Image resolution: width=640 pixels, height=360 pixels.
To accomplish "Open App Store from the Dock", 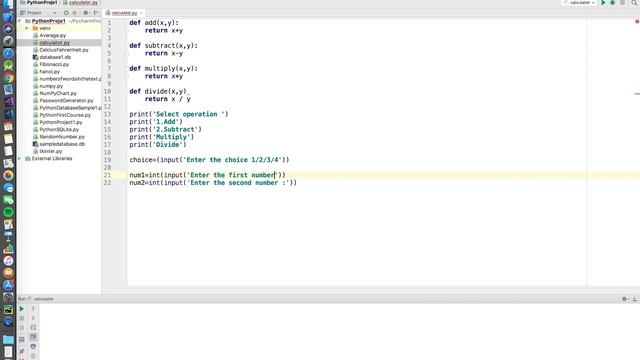I will click(8, 285).
